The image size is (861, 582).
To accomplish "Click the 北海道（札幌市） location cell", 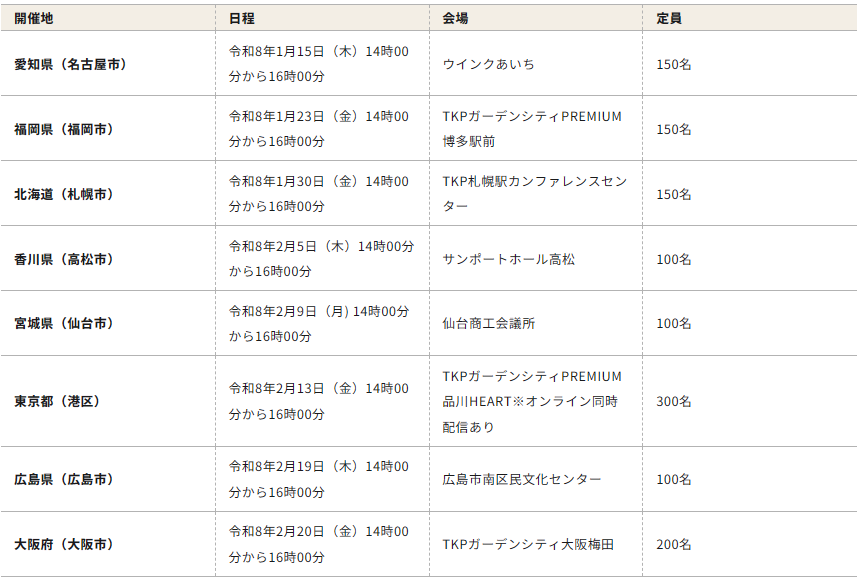I will click(63, 194).
